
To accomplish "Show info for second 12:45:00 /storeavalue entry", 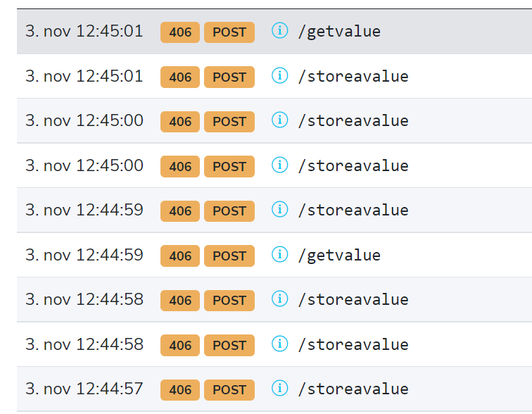I will (x=280, y=165).
